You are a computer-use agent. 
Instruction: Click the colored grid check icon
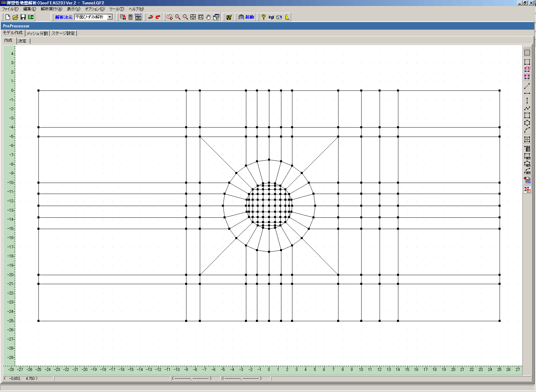(x=229, y=17)
